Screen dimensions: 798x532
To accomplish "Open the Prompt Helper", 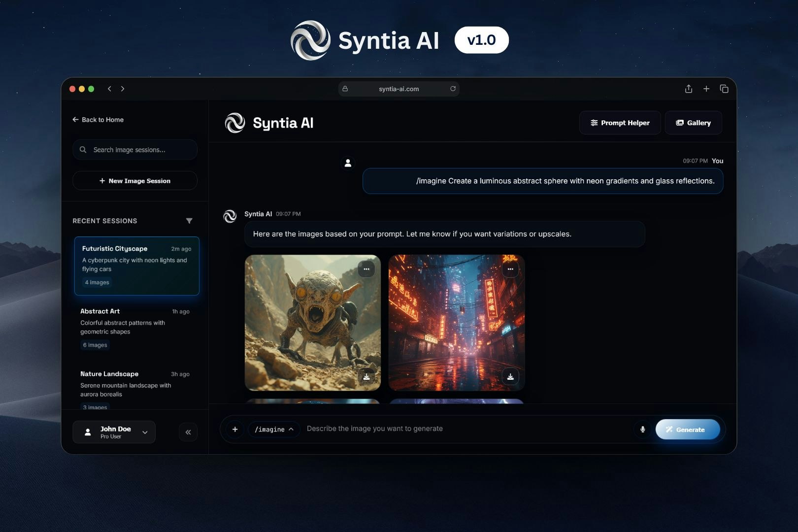I will click(620, 123).
